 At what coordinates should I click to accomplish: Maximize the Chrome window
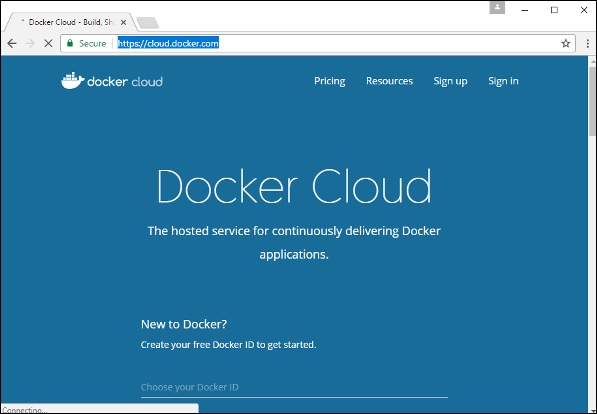(554, 10)
